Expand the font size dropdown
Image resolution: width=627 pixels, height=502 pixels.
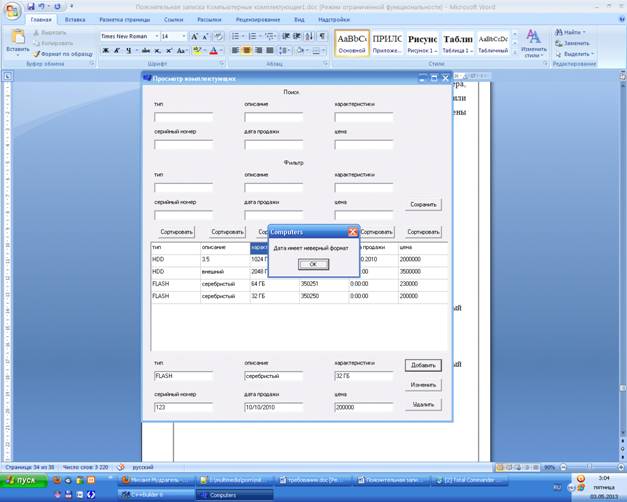point(184,36)
